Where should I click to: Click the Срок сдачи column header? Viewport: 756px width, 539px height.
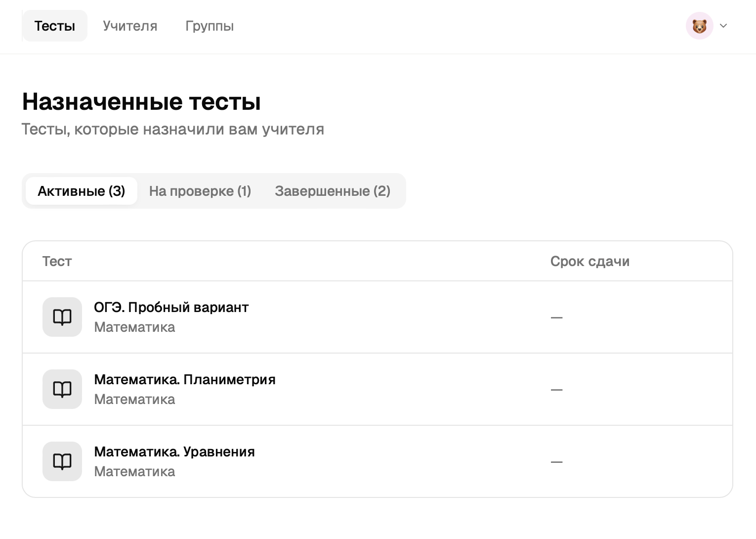[x=590, y=261]
